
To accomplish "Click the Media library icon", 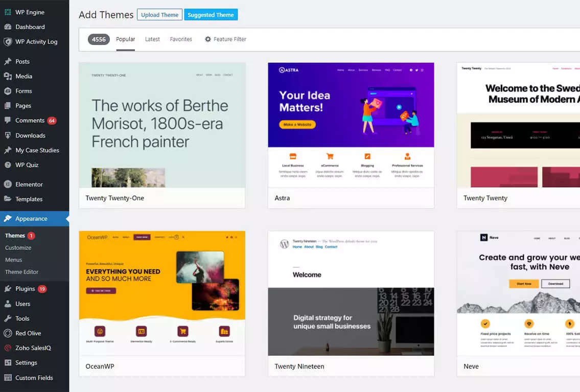I will tap(8, 76).
